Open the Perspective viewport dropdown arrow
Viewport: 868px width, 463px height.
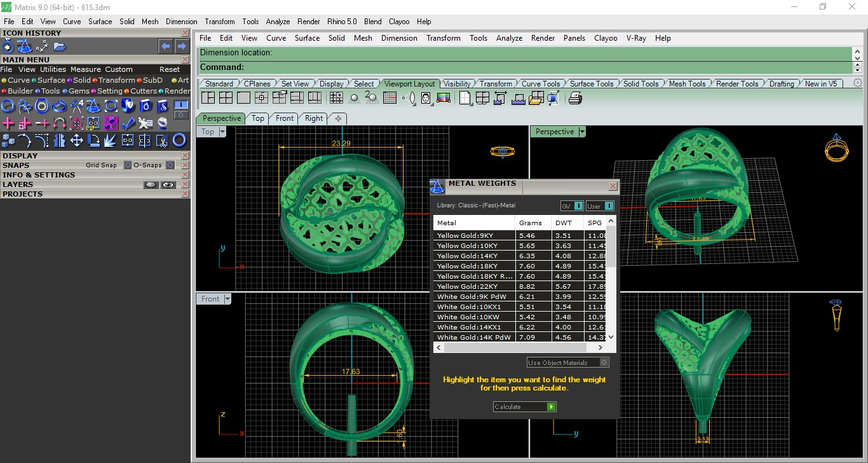[582, 132]
